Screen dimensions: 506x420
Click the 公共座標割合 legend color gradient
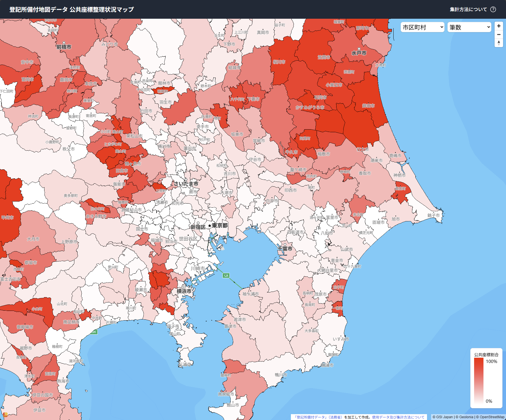click(479, 381)
